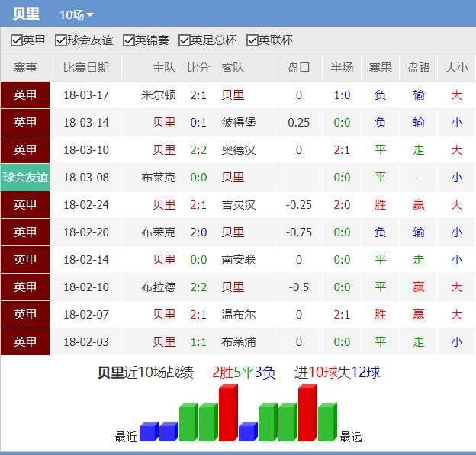Uncheck the 英甲 league checkbox

click(17, 40)
